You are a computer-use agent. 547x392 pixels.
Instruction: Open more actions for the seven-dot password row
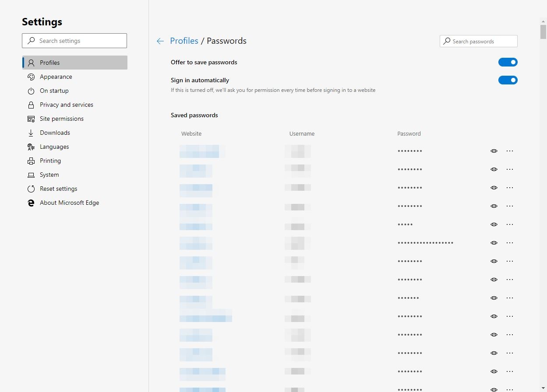click(x=510, y=298)
